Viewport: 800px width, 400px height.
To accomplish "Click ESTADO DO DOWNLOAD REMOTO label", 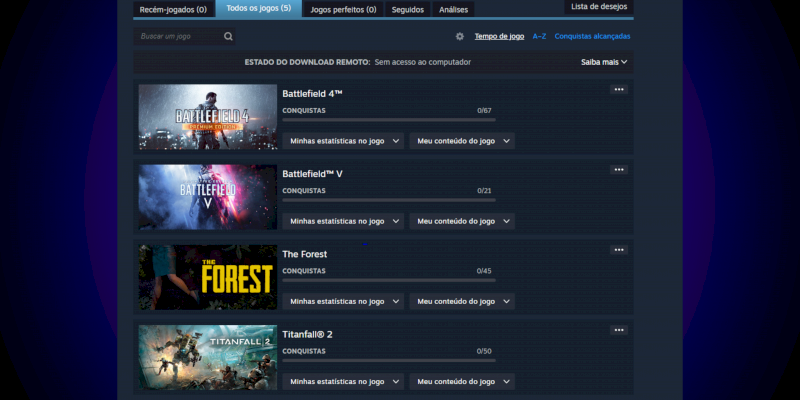I will [307, 62].
